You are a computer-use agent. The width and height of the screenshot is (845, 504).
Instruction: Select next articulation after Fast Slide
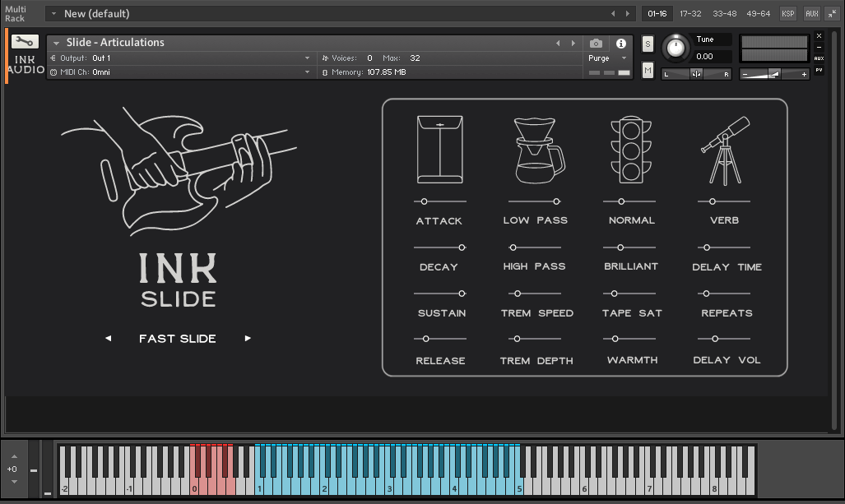(x=248, y=339)
